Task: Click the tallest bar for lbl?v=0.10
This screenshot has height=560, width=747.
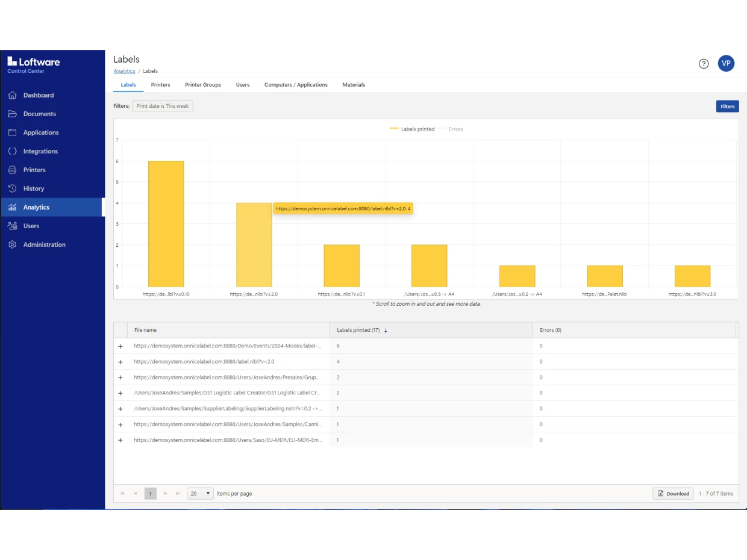Action: coord(166,224)
